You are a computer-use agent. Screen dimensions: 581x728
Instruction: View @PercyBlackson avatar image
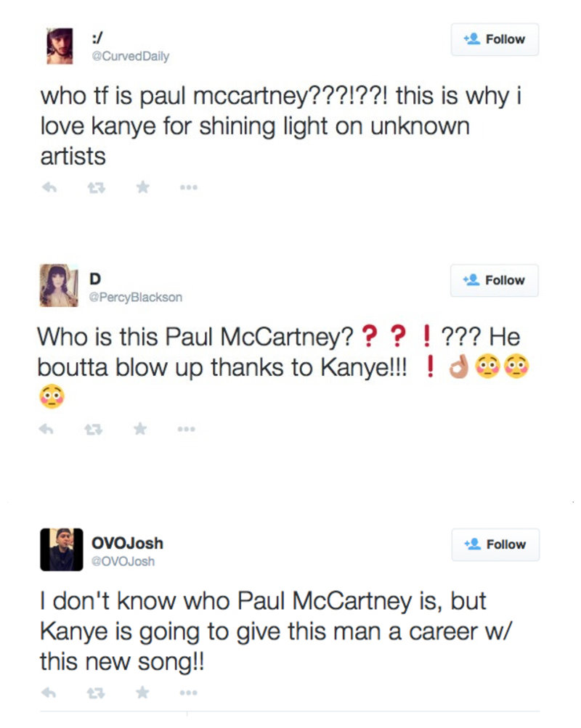60,285
